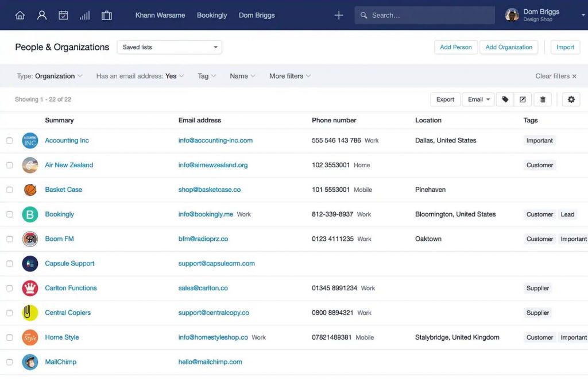Open the Calendar tasks icon
The image size is (588, 389).
coord(63,15)
